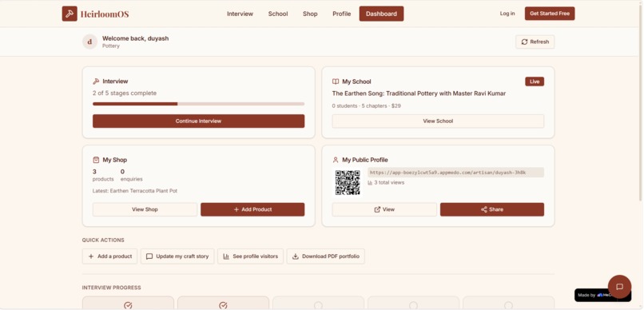Click the hammer icon beside Interview heading
This screenshot has height=310, width=644.
pyautogui.click(x=96, y=81)
